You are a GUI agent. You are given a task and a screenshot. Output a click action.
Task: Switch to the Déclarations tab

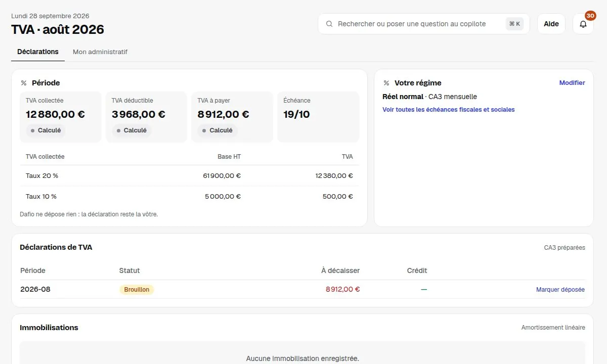point(38,52)
